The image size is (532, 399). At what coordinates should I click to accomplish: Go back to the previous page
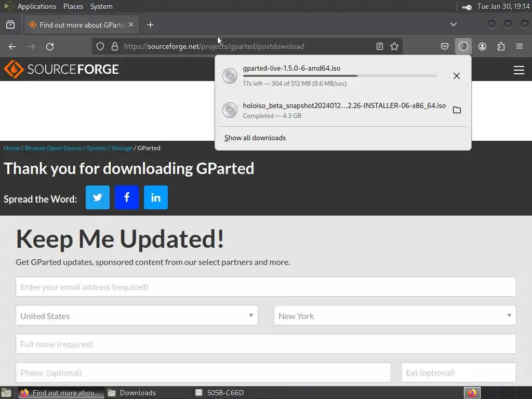coord(12,46)
